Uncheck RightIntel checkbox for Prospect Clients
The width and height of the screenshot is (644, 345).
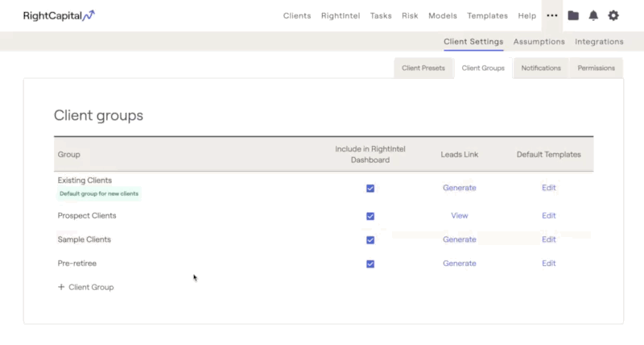tap(370, 216)
